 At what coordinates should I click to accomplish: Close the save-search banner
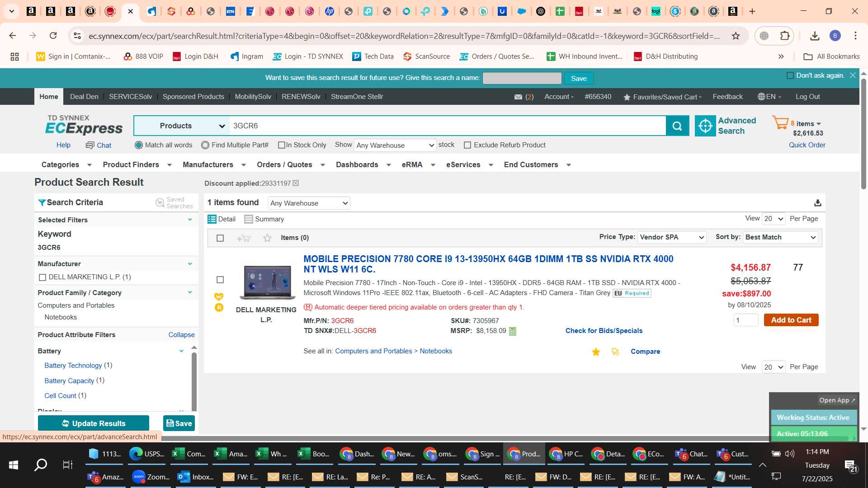click(853, 75)
